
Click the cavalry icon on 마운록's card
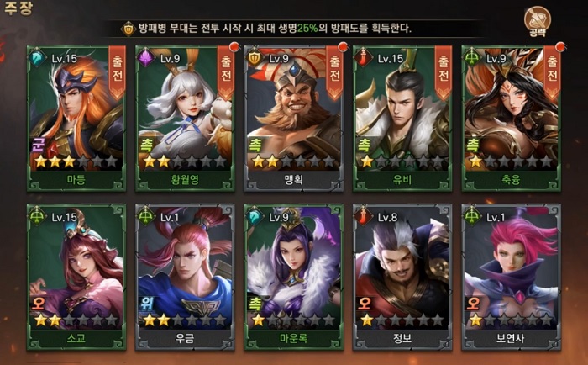pos(255,217)
